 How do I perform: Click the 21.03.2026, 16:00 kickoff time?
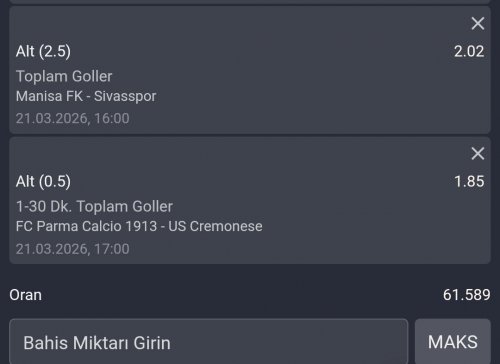pyautogui.click(x=73, y=118)
